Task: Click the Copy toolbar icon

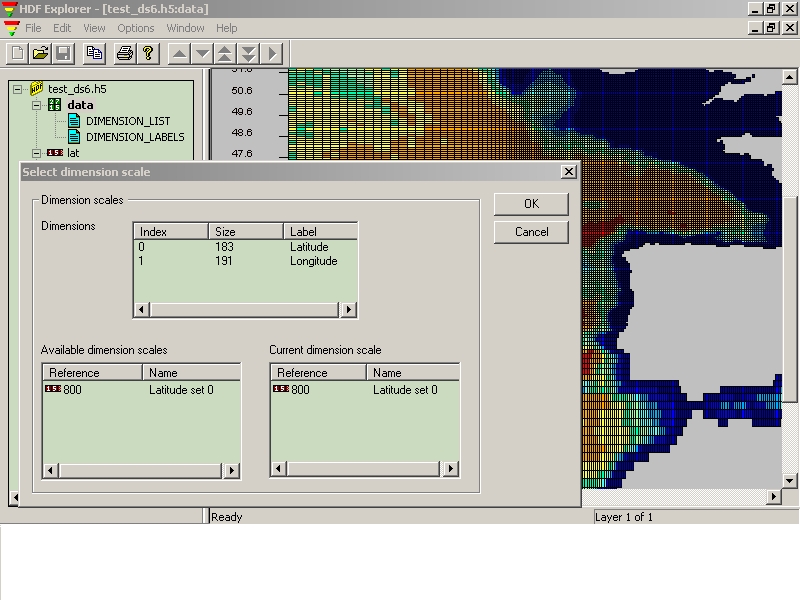Action: pos(95,53)
